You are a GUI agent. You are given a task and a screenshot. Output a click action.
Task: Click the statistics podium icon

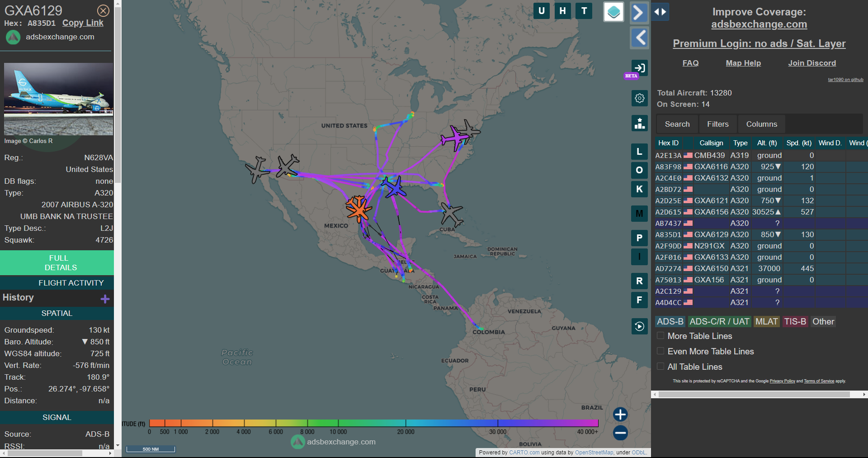click(x=640, y=123)
